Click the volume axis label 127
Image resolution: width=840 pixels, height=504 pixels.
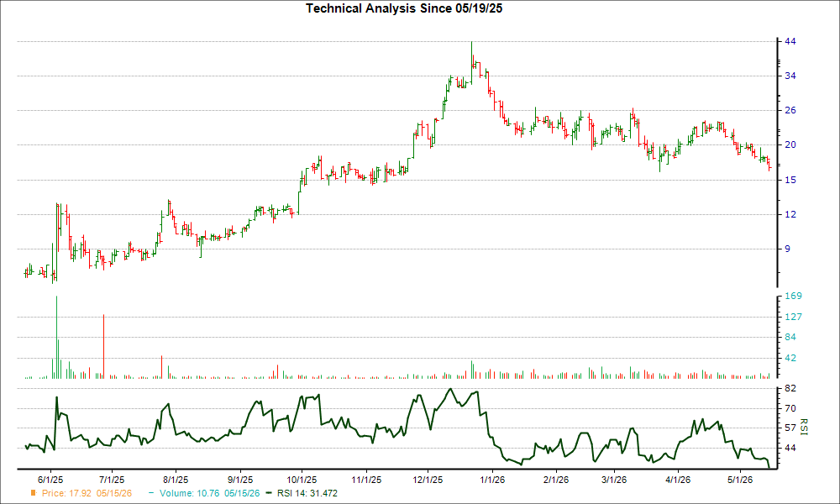[793, 317]
